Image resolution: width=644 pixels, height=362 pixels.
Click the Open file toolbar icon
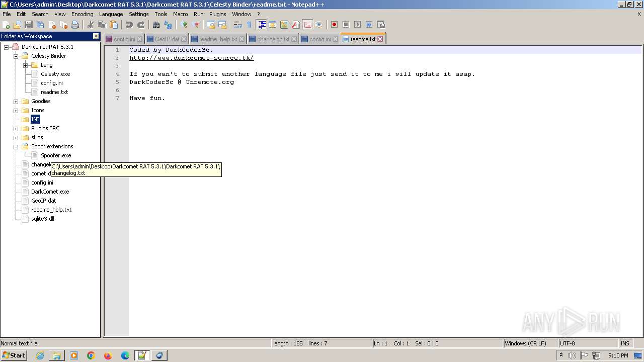[17, 25]
